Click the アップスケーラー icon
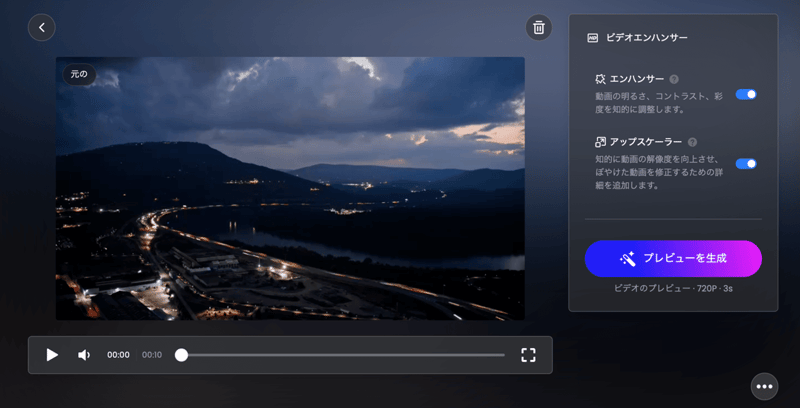This screenshot has width=800, height=408. [600, 142]
